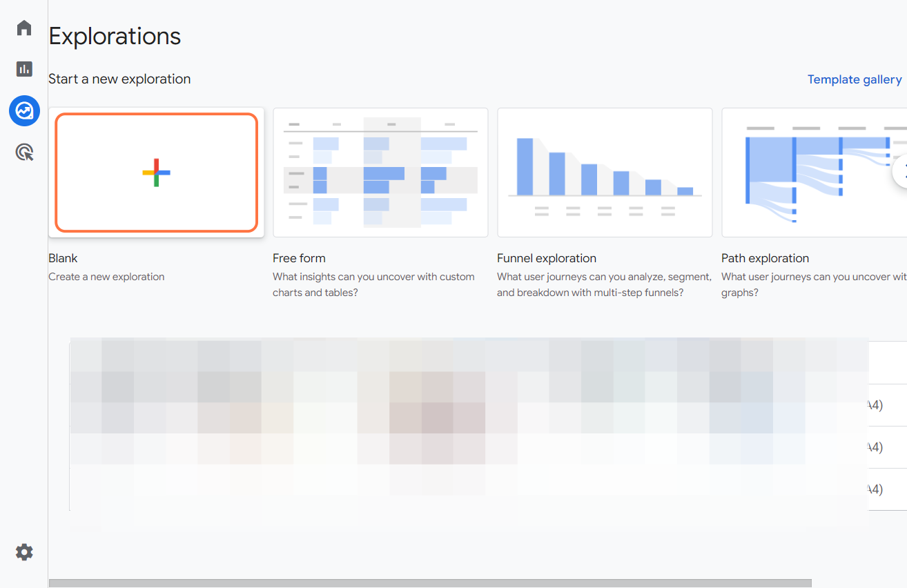Click the "Blank" template title

(x=63, y=258)
